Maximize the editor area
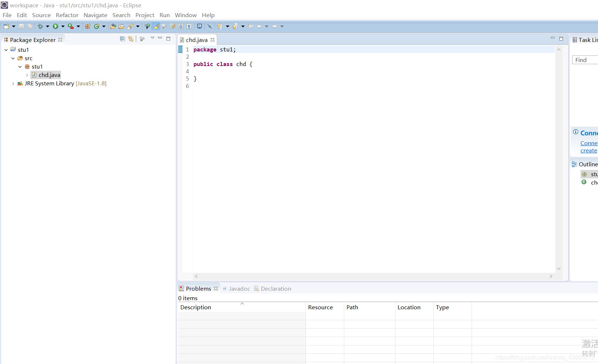The height and width of the screenshot is (364, 598). point(561,38)
